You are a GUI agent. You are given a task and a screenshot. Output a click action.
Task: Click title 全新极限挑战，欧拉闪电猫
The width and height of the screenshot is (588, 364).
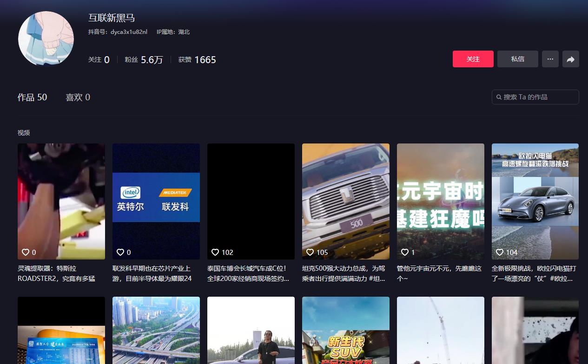click(534, 273)
